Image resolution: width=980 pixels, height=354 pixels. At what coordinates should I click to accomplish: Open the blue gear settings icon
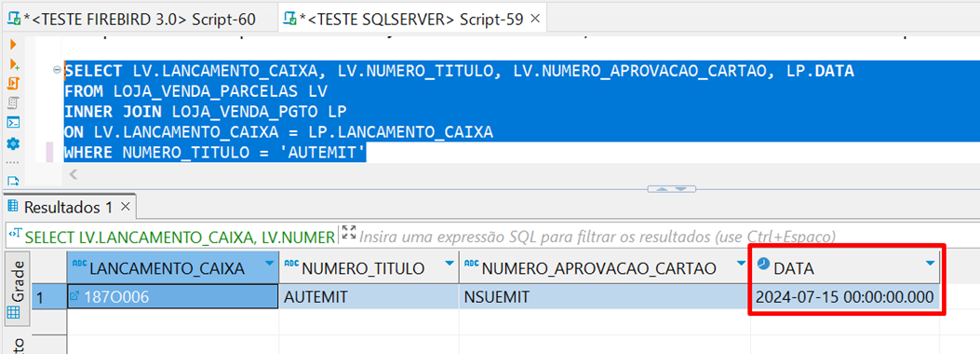[x=14, y=143]
